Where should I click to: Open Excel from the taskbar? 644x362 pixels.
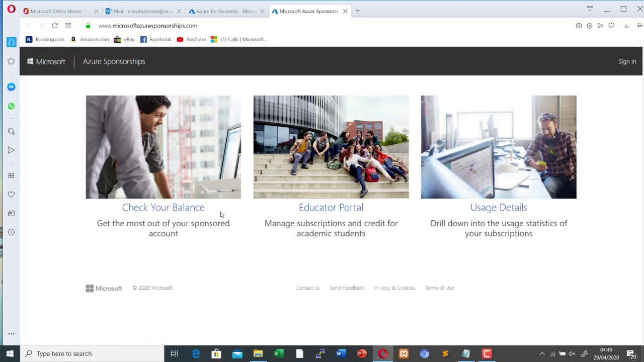coord(278,353)
